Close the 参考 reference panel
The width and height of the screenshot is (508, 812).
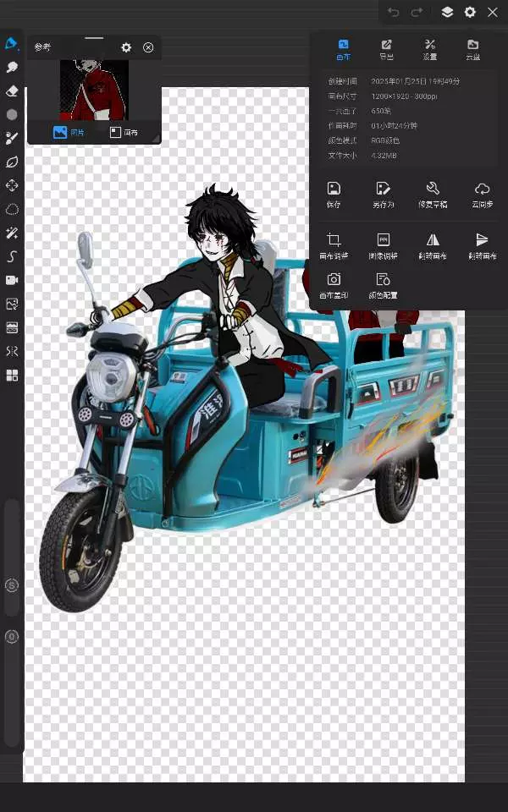pos(148,47)
